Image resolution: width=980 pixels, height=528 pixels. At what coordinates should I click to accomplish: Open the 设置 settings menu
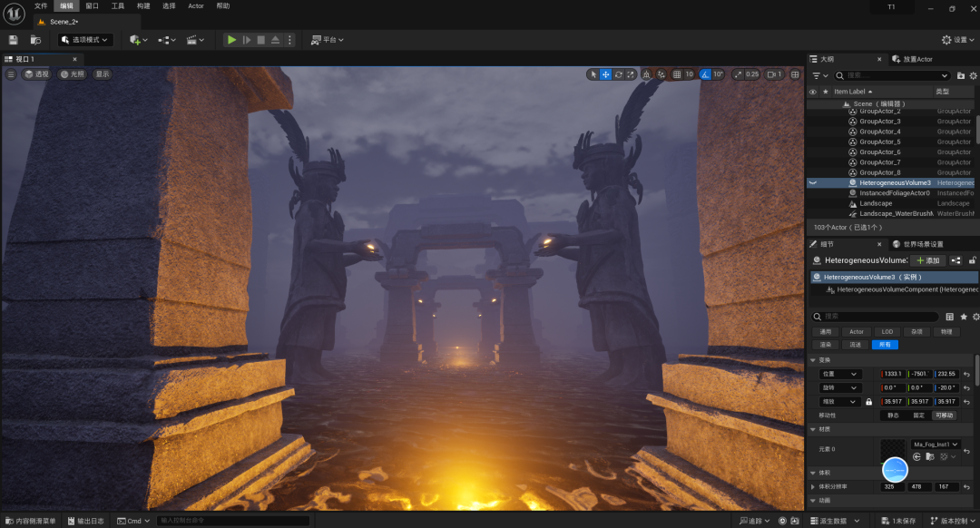(x=958, y=40)
